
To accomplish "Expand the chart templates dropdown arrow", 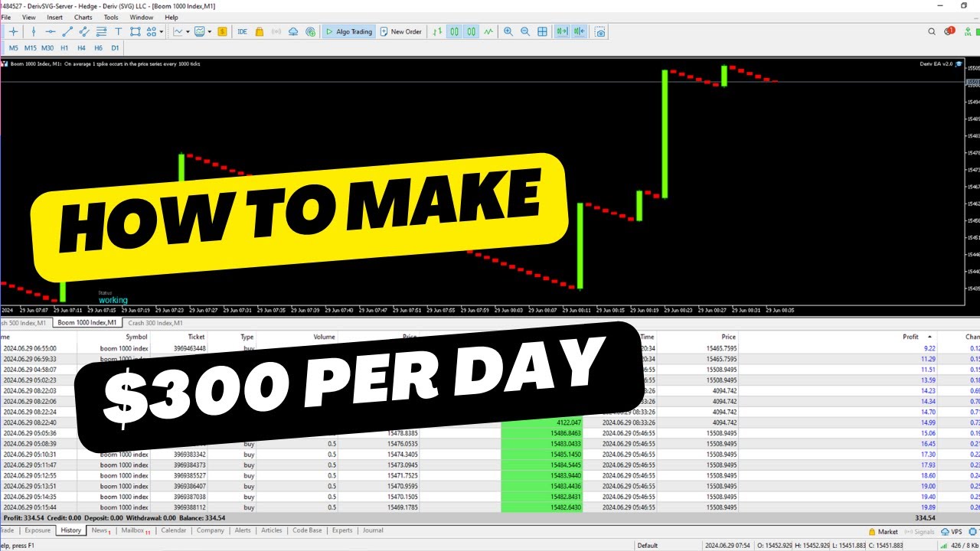I will coord(209,32).
